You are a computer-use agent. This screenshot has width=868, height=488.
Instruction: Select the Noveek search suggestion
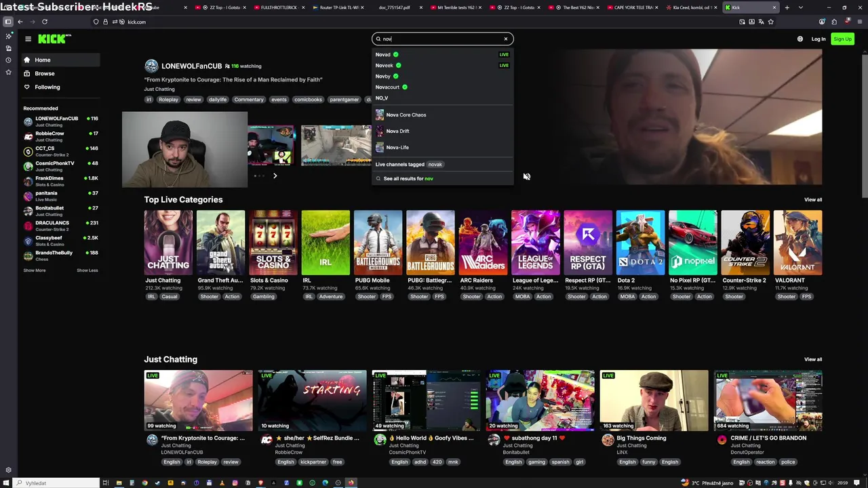click(442, 65)
